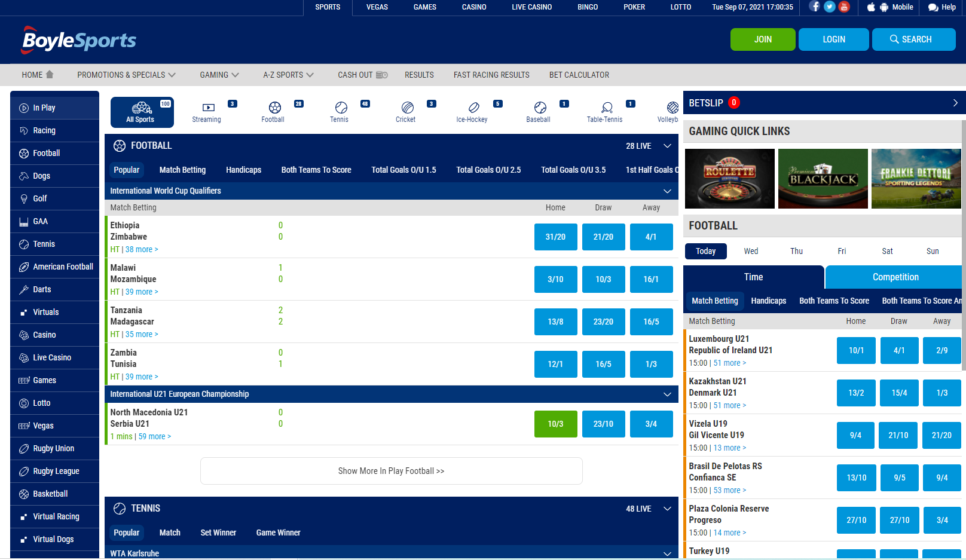
Task: Select North Macedonia U21 odds 10/3
Action: click(556, 424)
